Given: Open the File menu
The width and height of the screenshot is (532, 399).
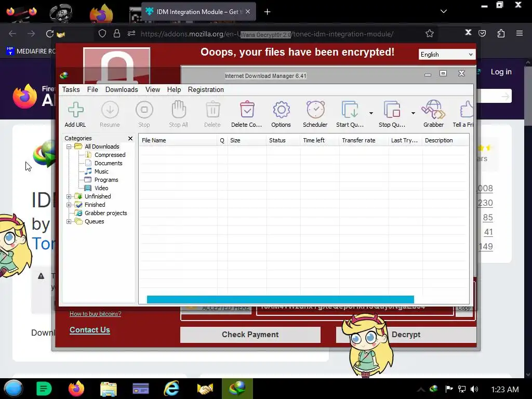Looking at the screenshot, I should click(x=92, y=89).
